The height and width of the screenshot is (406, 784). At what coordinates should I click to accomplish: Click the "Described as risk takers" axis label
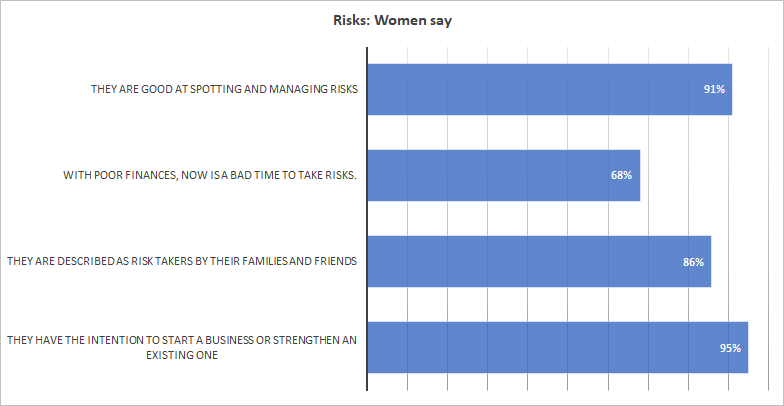click(182, 262)
